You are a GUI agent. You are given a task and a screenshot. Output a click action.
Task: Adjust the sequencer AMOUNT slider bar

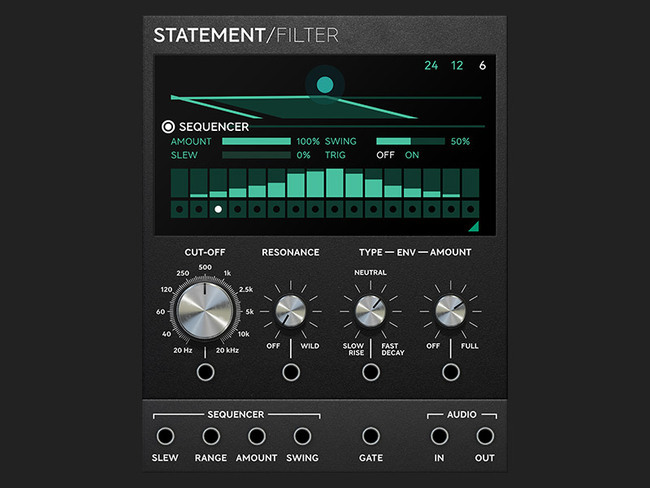(256, 141)
